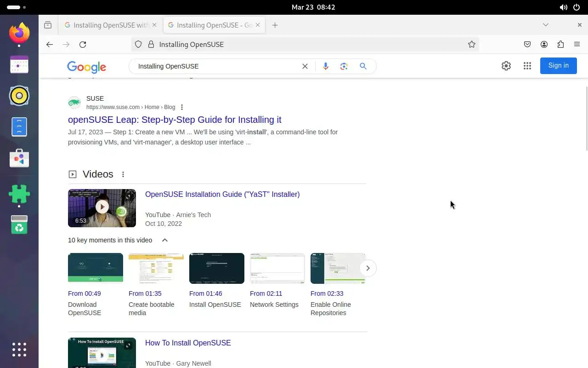Show more key moments with arrow
This screenshot has width=588, height=368.
tap(367, 268)
